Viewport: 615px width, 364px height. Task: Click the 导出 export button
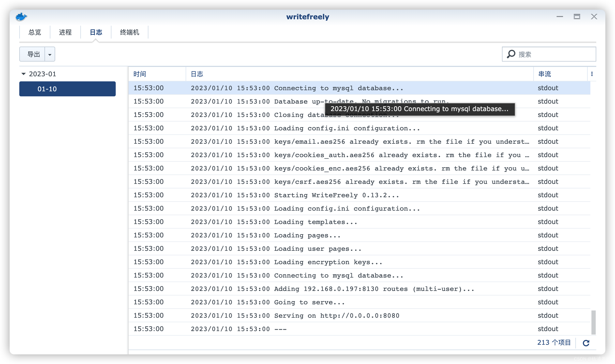click(33, 54)
